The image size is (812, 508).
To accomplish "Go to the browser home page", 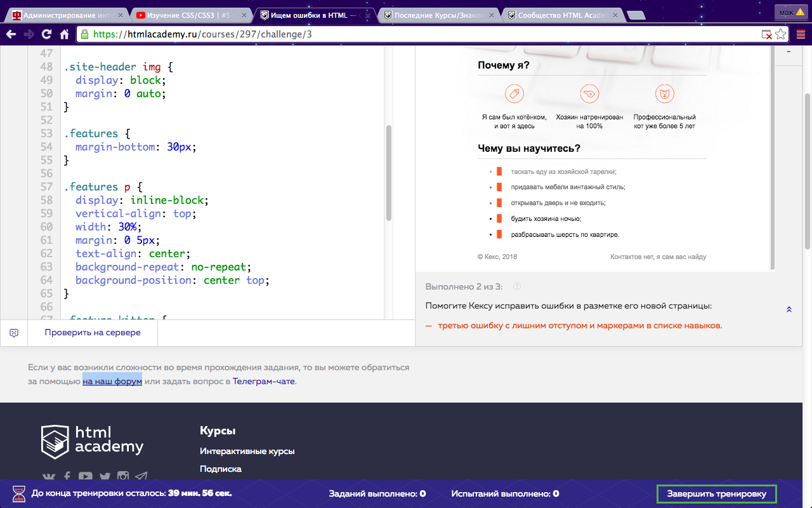I will (x=64, y=34).
